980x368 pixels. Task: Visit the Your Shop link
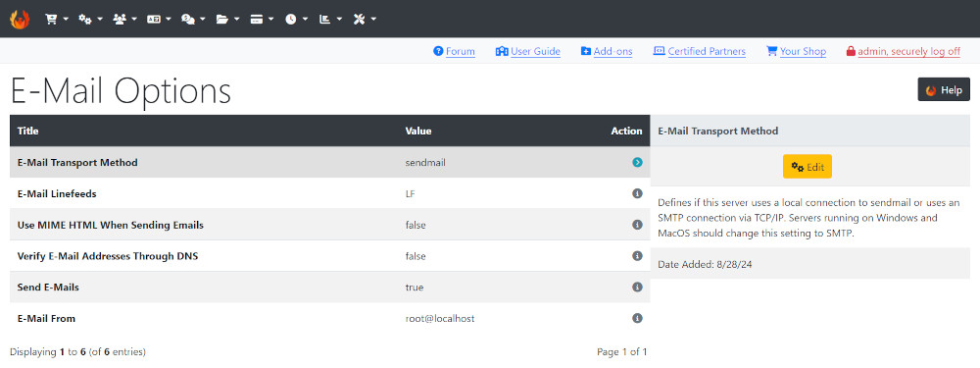[x=796, y=51]
